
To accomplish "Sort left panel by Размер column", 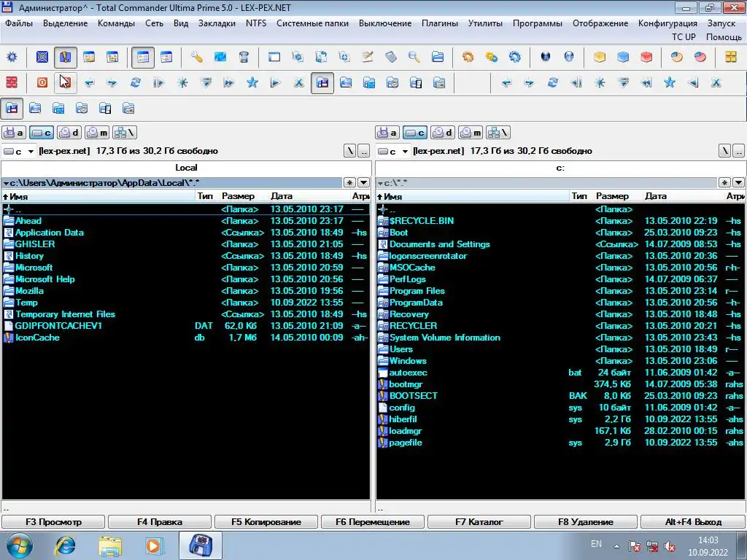I will (239, 196).
